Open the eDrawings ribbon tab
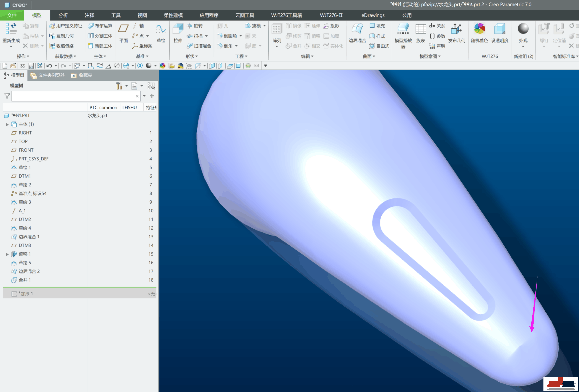 click(x=373, y=15)
